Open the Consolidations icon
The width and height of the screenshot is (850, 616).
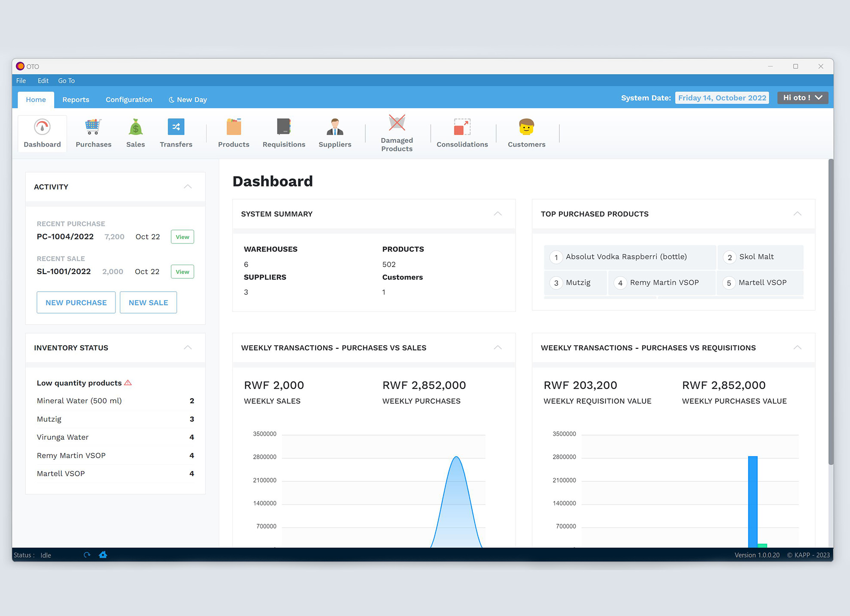[x=462, y=127]
